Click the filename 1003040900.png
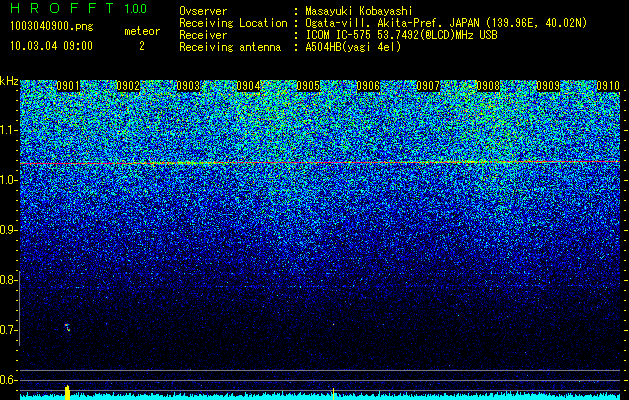The width and height of the screenshot is (629, 400). tap(52, 26)
